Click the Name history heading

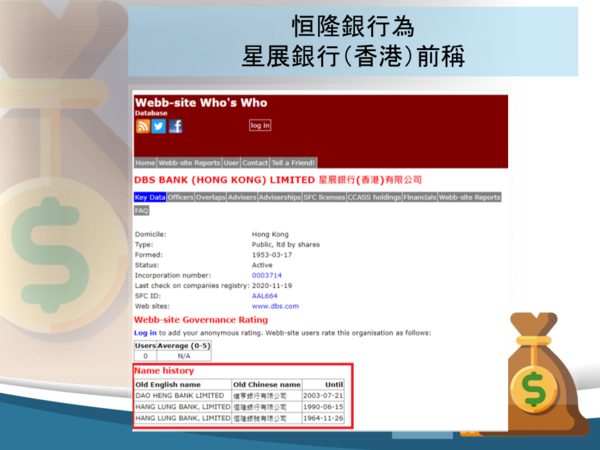[x=164, y=371]
